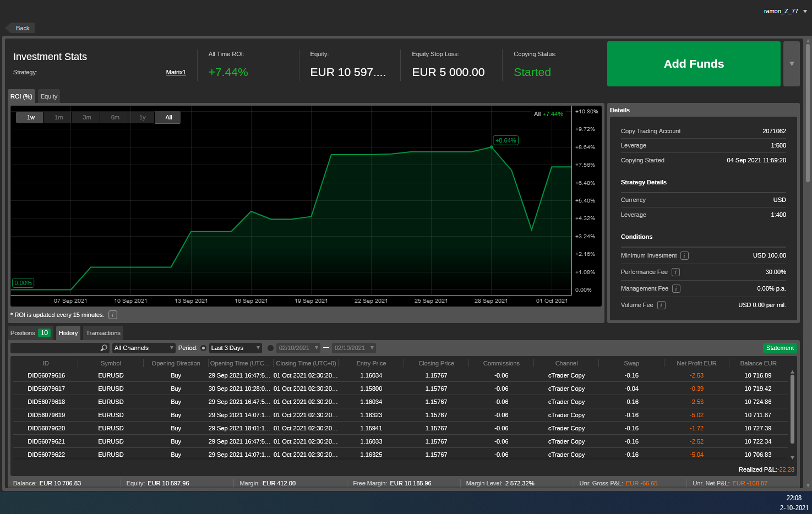This screenshot has width=812, height=514.
Task: Select the All chart range
Action: coord(168,117)
